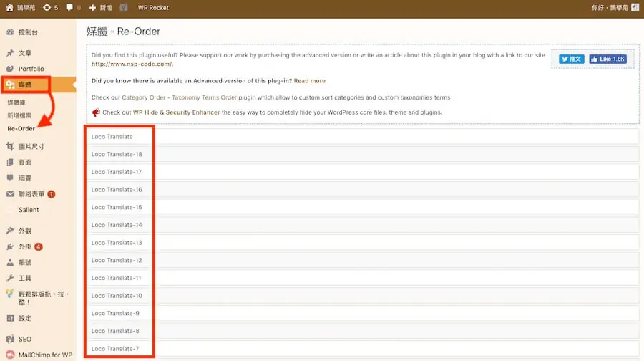644x361 pixels.
Task: Open Portfolio menu item in sidebar
Action: click(x=31, y=69)
